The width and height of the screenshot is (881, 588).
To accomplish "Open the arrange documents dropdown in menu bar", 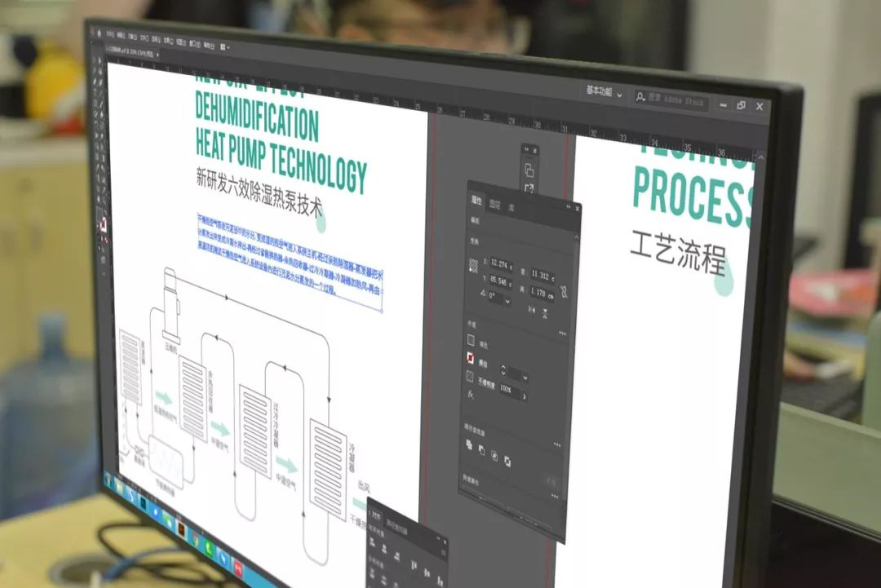I will (x=225, y=47).
